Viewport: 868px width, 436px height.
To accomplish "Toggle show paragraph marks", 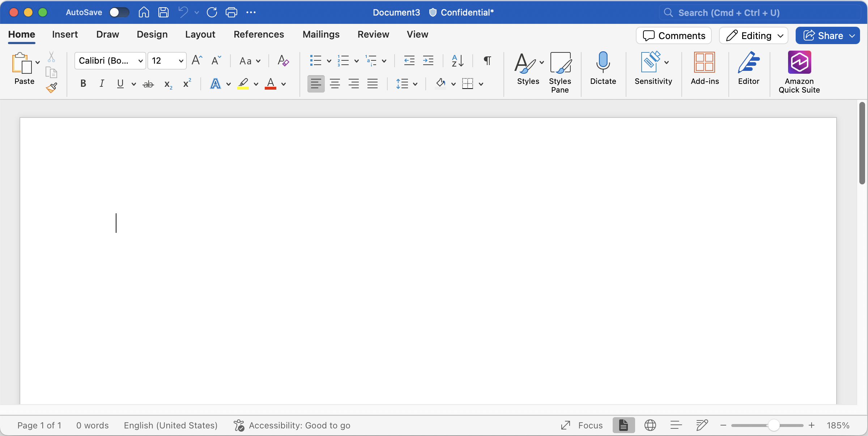I will (487, 61).
